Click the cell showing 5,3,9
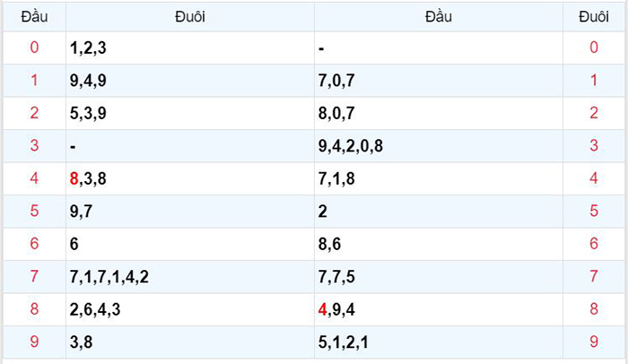The image size is (628, 364). tap(190, 113)
